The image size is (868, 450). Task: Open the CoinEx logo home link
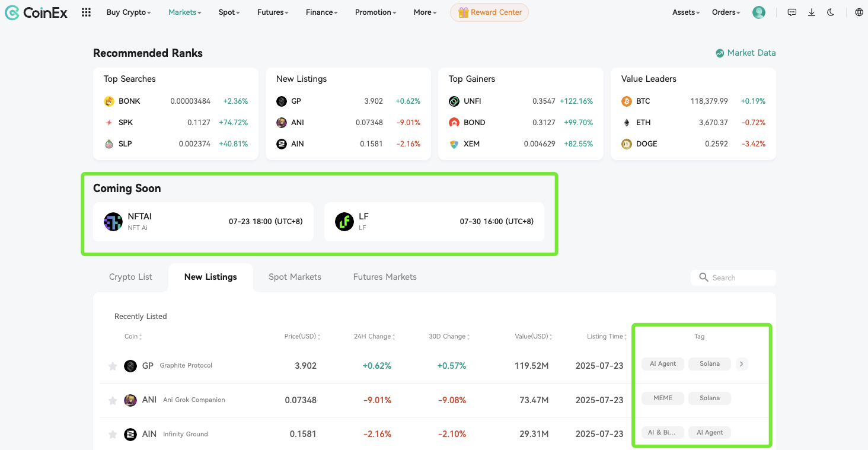click(36, 12)
